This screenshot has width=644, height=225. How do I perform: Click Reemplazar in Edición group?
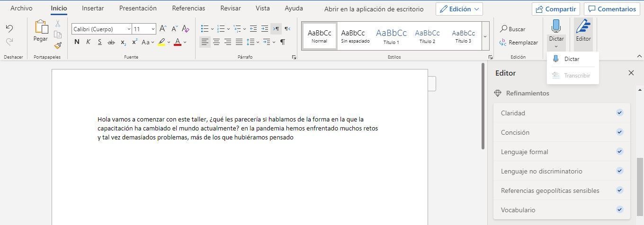click(x=519, y=43)
